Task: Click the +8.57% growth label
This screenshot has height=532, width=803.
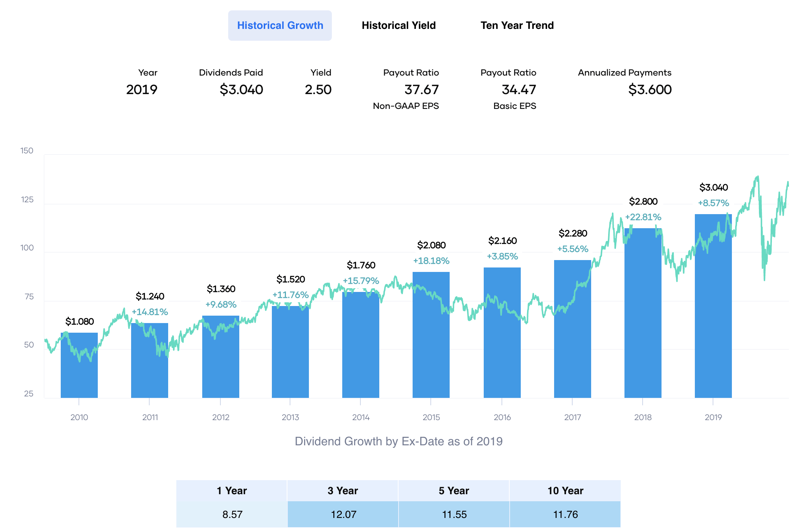Action: point(714,203)
